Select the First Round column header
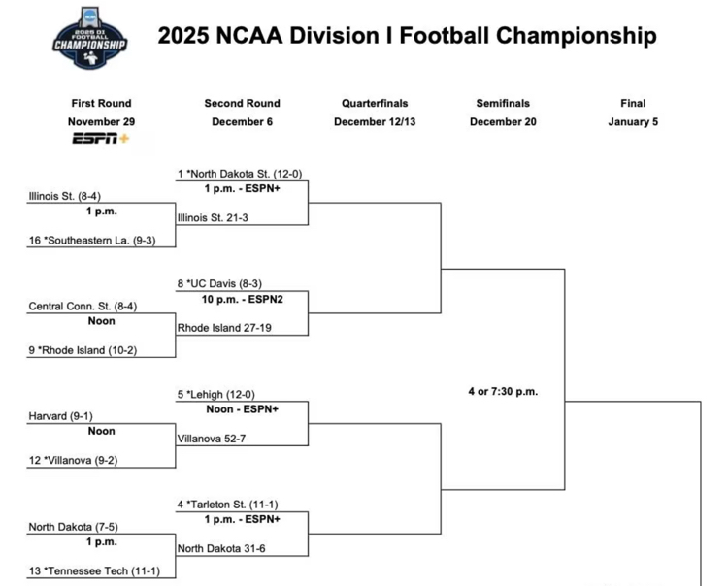728x586 pixels. (x=101, y=103)
